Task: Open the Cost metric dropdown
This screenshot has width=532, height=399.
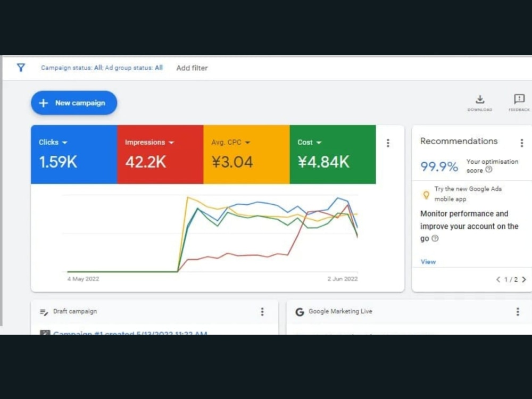Action: pos(319,143)
